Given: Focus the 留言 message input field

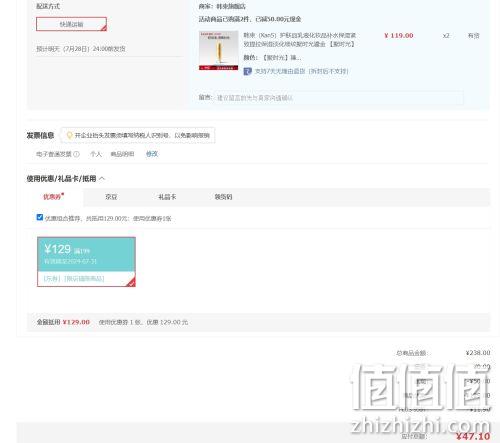Looking at the screenshot, I should pyautogui.click(x=340, y=98).
